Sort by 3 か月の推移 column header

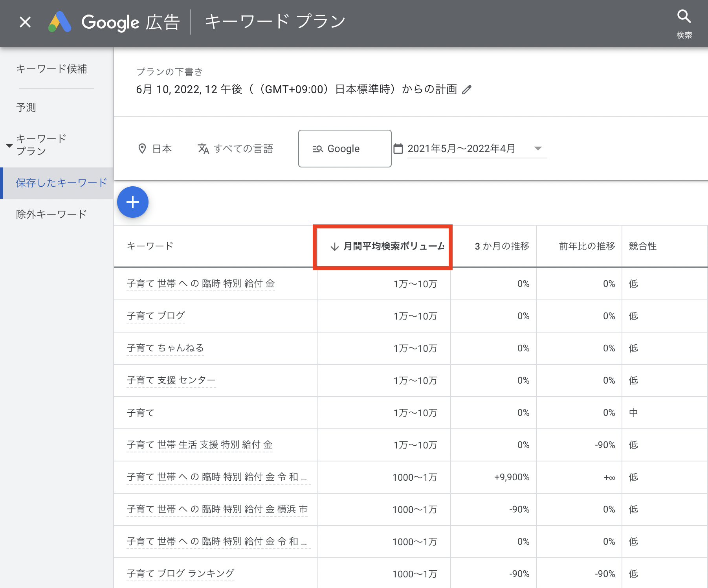pos(502,246)
